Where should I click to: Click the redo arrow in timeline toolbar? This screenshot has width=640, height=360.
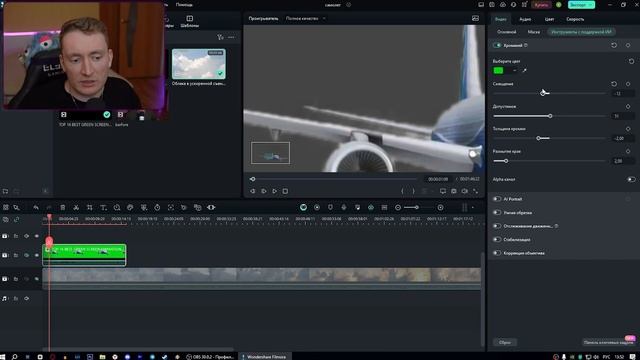(49, 207)
